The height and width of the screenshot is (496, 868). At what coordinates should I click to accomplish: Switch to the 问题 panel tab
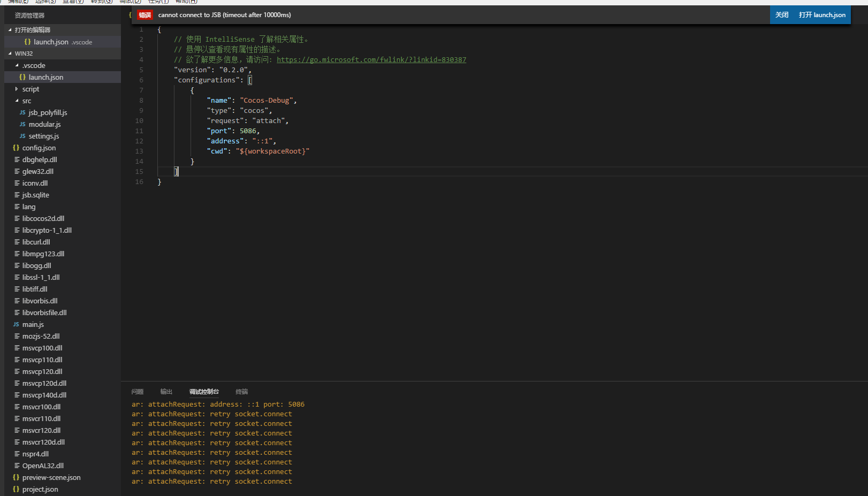138,392
